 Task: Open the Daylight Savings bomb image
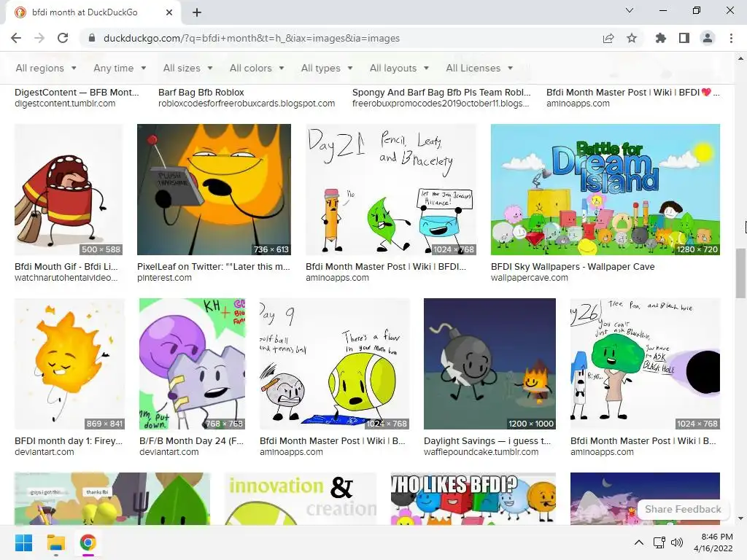click(x=489, y=364)
